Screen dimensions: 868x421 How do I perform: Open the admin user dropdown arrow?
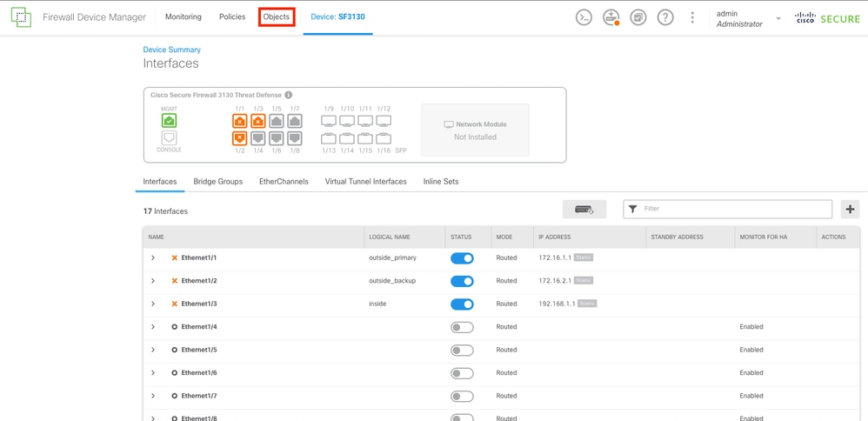click(x=778, y=18)
